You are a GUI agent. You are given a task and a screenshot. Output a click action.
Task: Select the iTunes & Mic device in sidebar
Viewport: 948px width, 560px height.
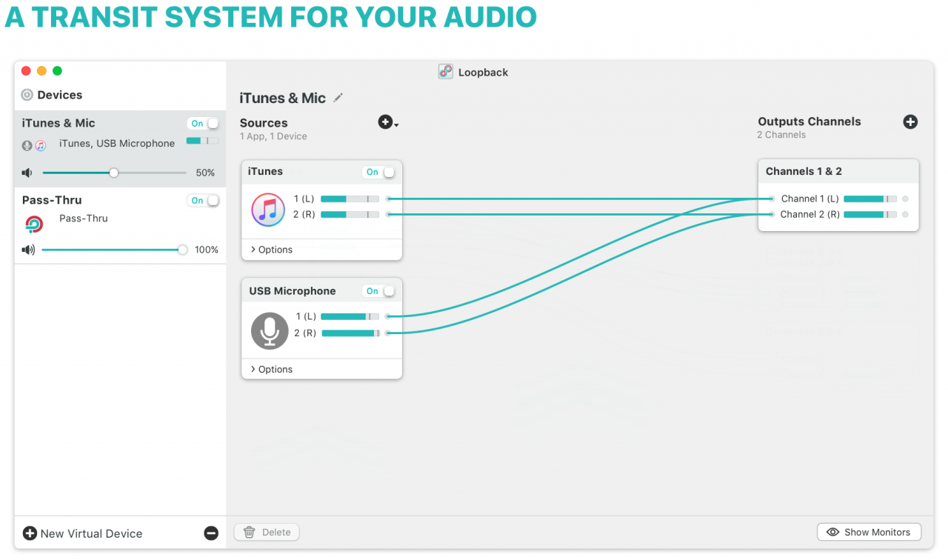[x=120, y=148]
